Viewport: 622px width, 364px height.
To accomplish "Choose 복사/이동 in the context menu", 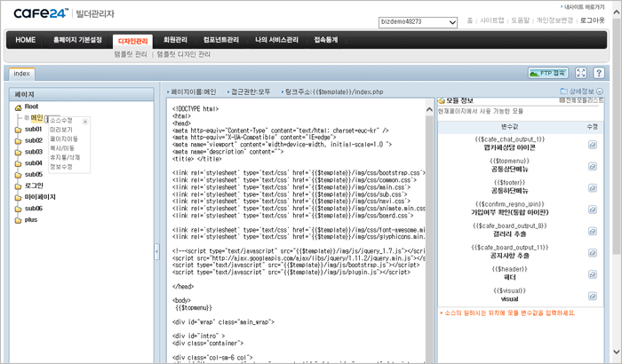I will (62, 148).
